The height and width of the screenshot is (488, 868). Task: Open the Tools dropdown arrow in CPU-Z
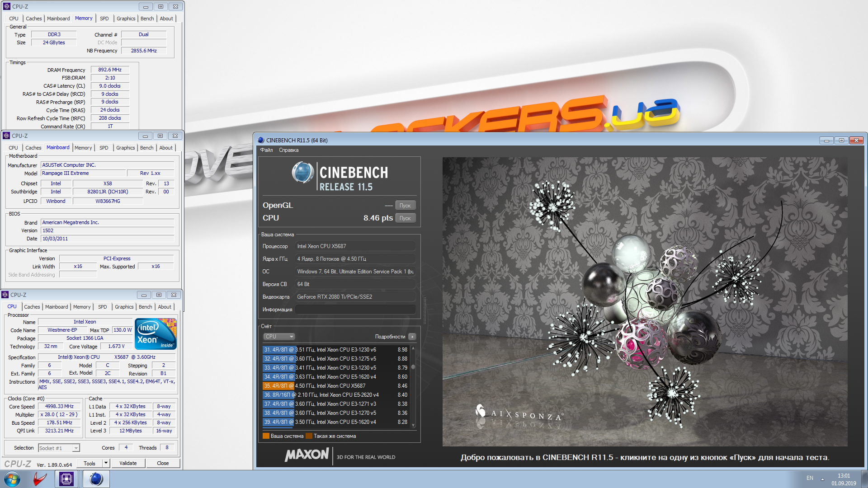106,463
